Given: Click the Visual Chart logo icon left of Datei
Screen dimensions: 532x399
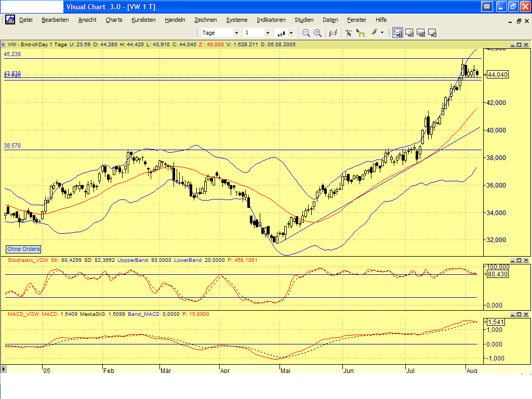Looking at the screenshot, I should point(10,20).
